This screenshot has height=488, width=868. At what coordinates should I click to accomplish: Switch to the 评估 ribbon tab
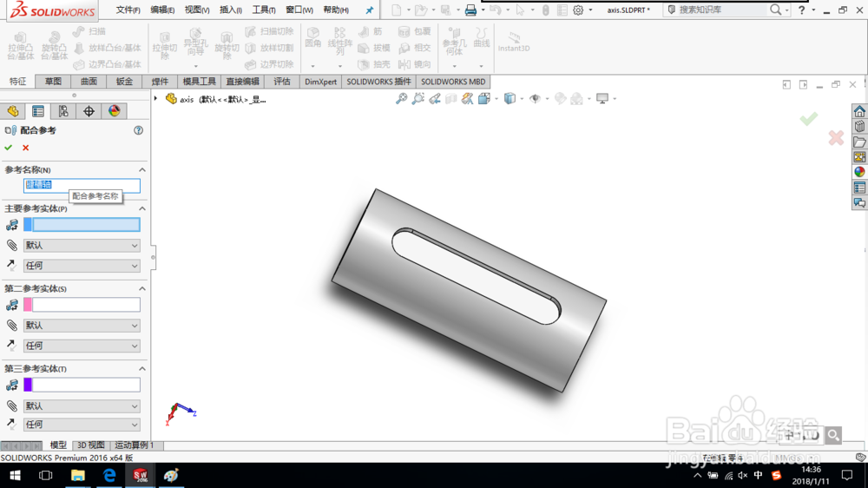pos(282,82)
